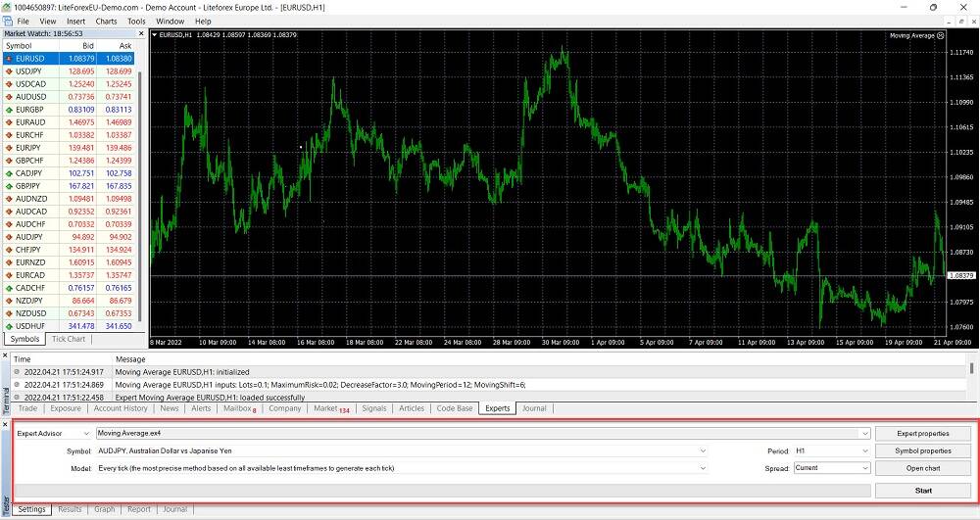
Task: Click the USDHUF symbol arrow icon
Action: click(x=9, y=326)
